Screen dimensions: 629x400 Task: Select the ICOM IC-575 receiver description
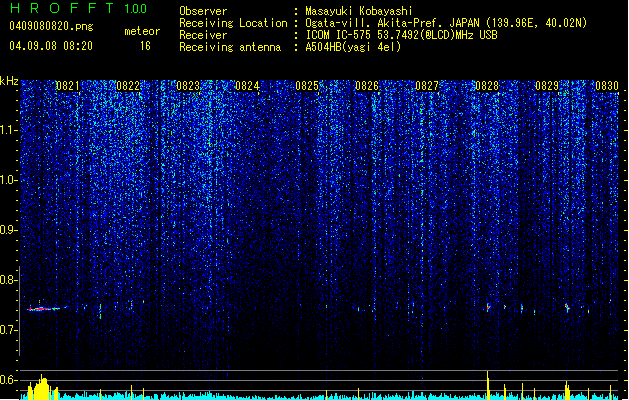(402, 35)
